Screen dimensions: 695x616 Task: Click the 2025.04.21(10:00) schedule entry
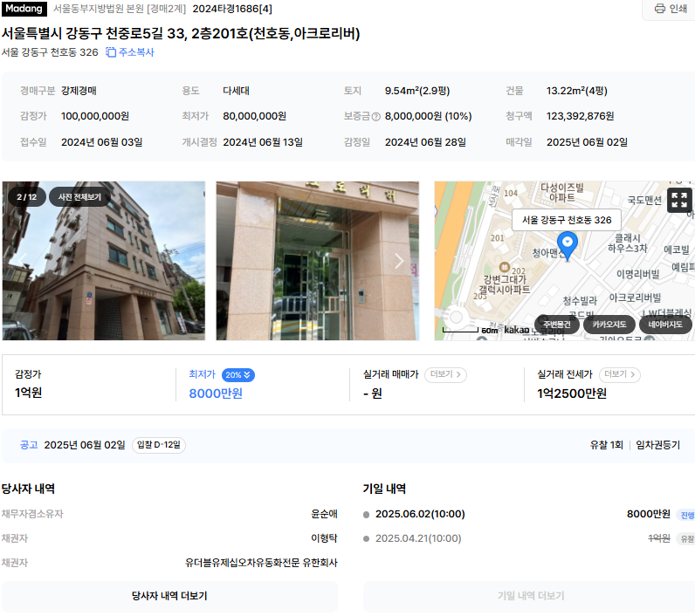pyautogui.click(x=418, y=538)
